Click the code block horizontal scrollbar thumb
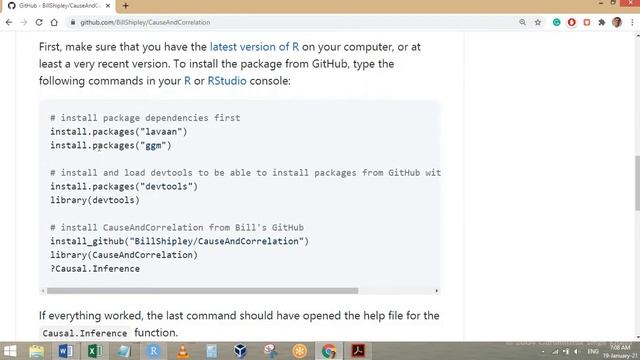640x360 pixels. coord(202,291)
